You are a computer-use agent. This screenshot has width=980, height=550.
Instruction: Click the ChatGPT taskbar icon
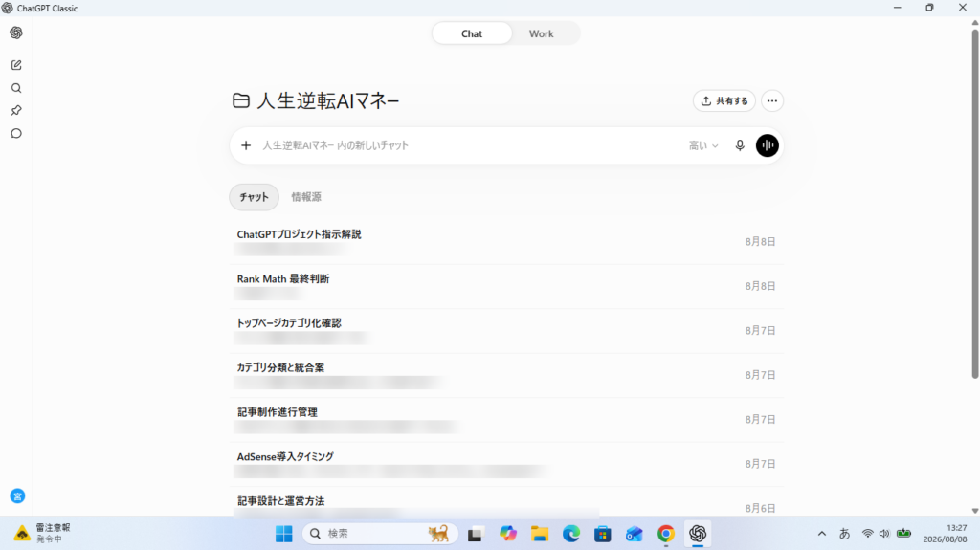click(698, 534)
